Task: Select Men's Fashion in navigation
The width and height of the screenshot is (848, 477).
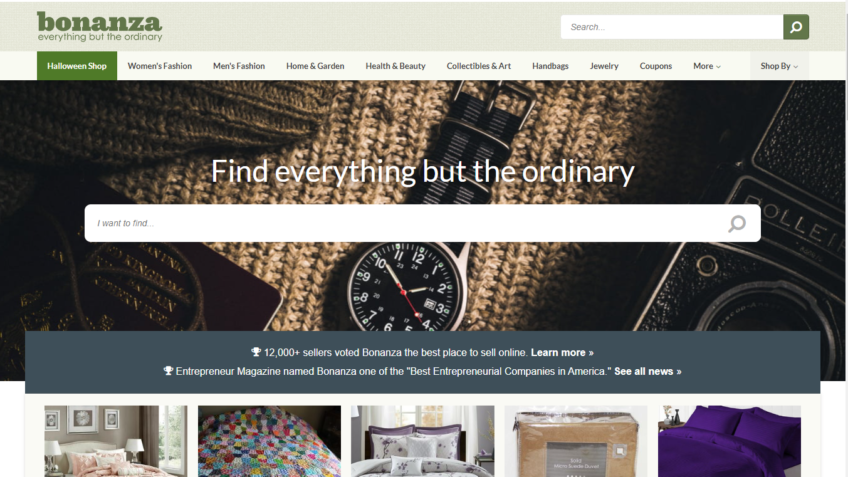Action: pyautogui.click(x=238, y=66)
